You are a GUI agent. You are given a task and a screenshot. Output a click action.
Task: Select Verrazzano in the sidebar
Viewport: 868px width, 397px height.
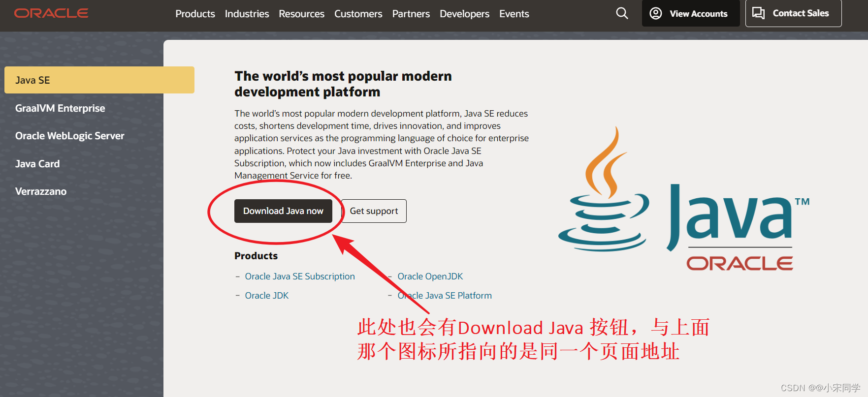[41, 191]
